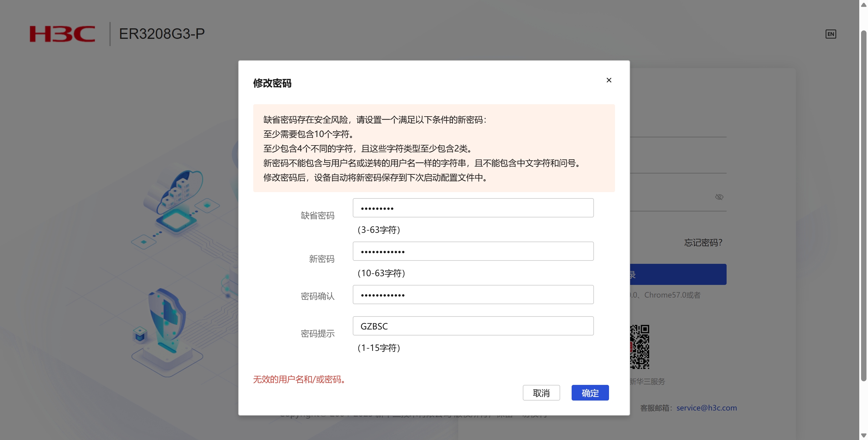Focus the 密码确认 confirm password field
Image resolution: width=868 pixels, height=440 pixels.
[473, 295]
